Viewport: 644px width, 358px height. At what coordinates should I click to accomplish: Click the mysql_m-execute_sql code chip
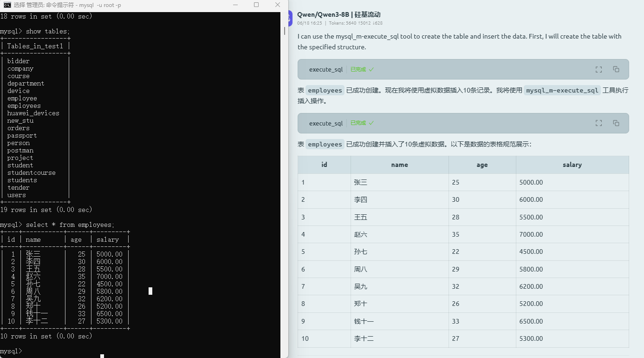click(562, 90)
